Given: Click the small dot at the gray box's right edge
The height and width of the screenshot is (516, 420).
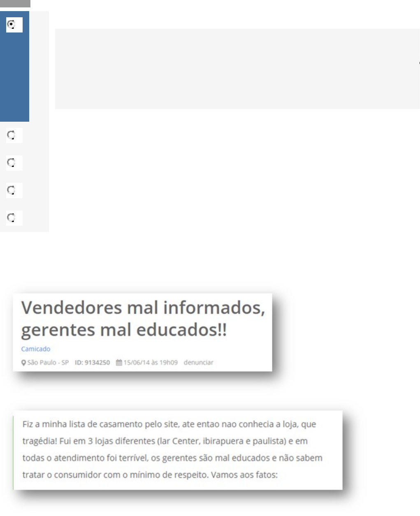Looking at the screenshot, I should pos(419,63).
